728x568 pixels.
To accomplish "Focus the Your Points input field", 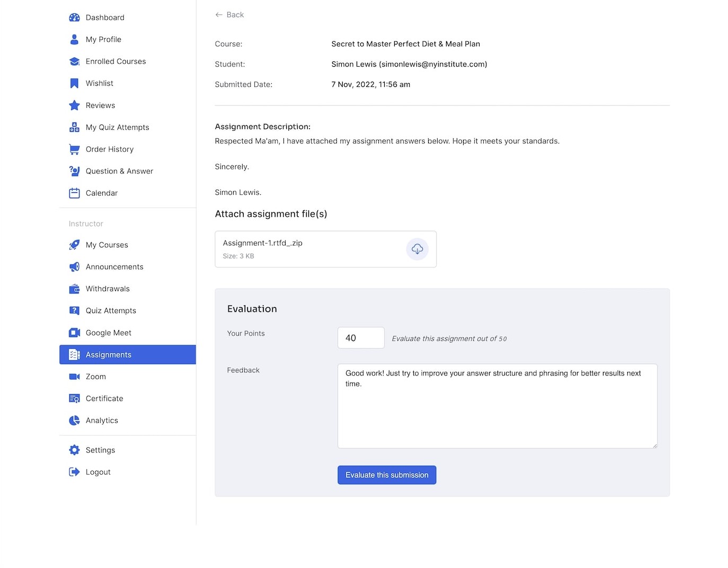I will 361,338.
